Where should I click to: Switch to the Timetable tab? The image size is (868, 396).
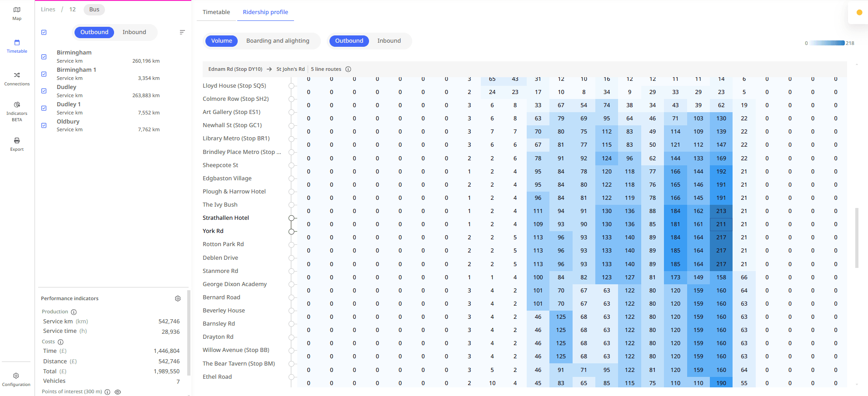point(216,12)
